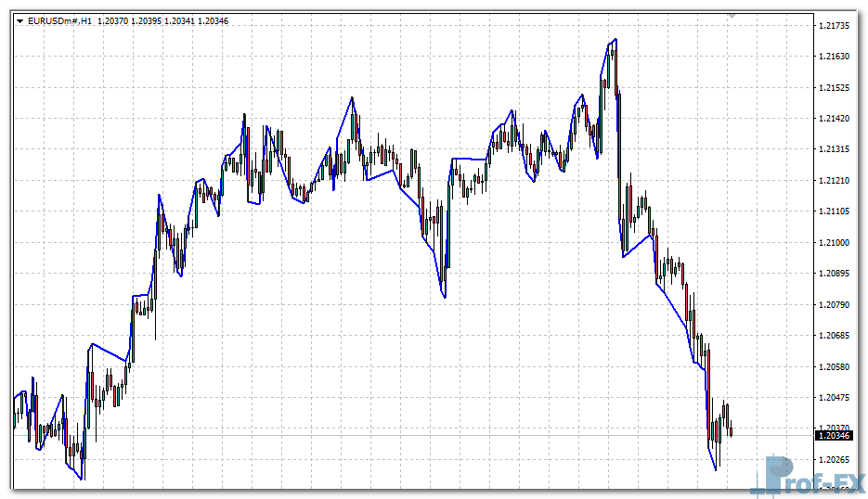Select the final blue zigzag low at right
This screenshot has height=499, width=868.
(716, 469)
